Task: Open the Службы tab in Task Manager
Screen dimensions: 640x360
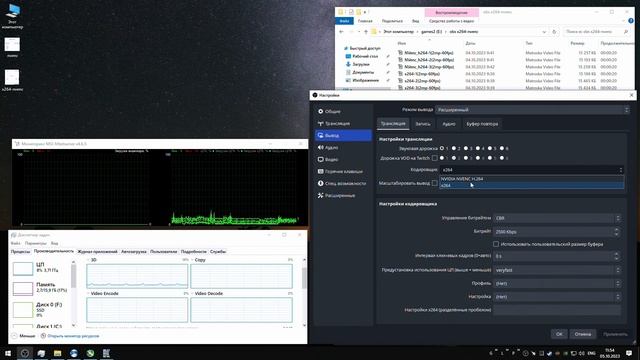Action: pos(218,252)
